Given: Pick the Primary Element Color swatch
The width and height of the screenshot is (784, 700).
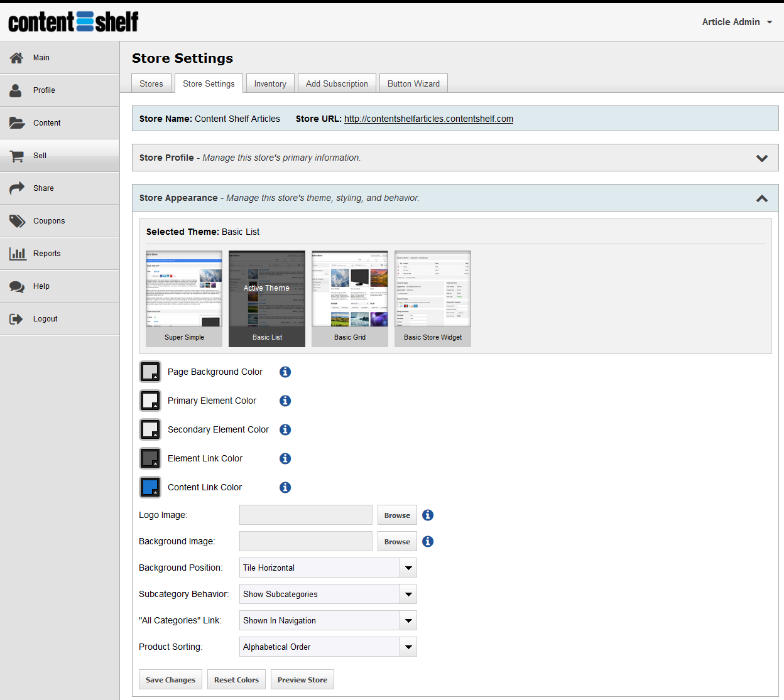Looking at the screenshot, I should (x=150, y=401).
